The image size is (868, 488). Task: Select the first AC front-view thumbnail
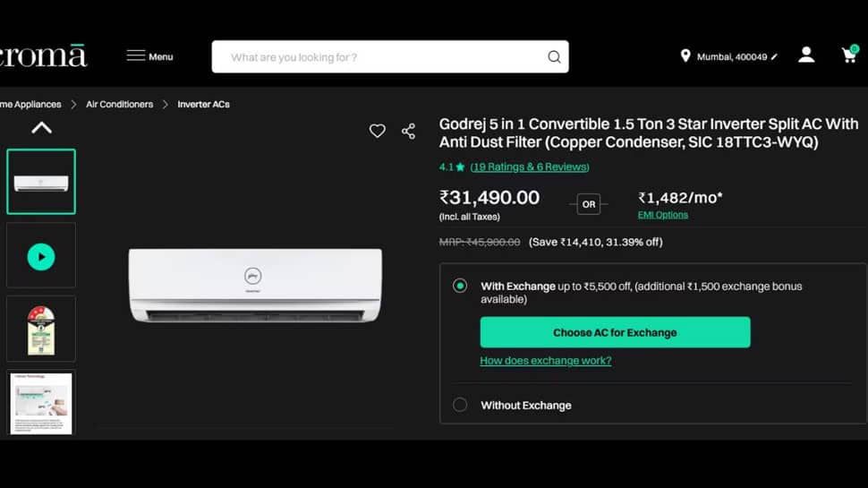click(41, 182)
